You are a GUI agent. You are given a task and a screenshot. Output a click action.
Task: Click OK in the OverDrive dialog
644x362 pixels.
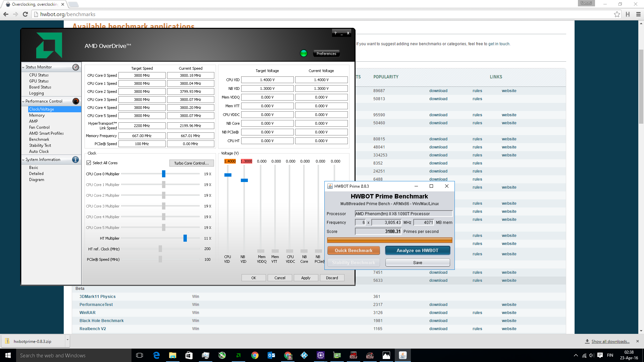point(254,278)
